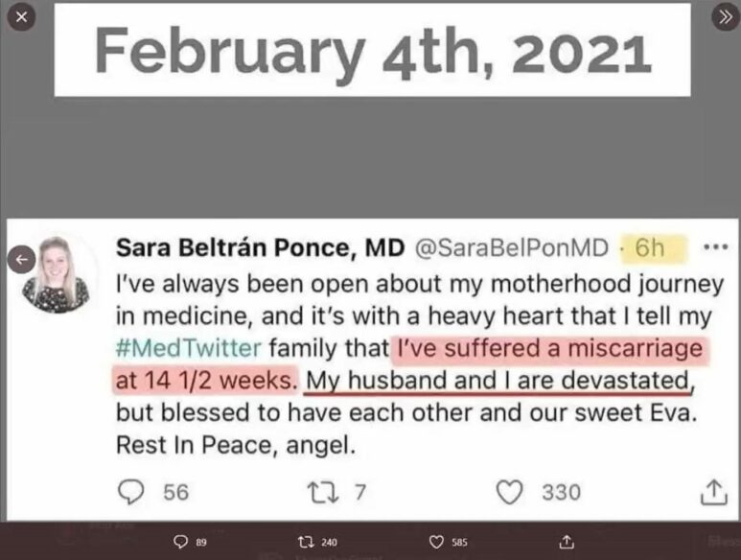Click the reply icon beside 89
Screen dimensions: 741x560
point(180,542)
